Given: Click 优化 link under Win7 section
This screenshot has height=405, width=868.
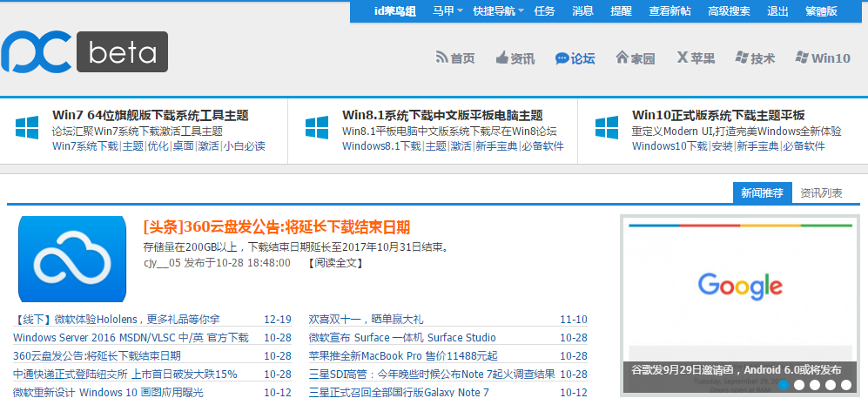Looking at the screenshot, I should [x=158, y=146].
